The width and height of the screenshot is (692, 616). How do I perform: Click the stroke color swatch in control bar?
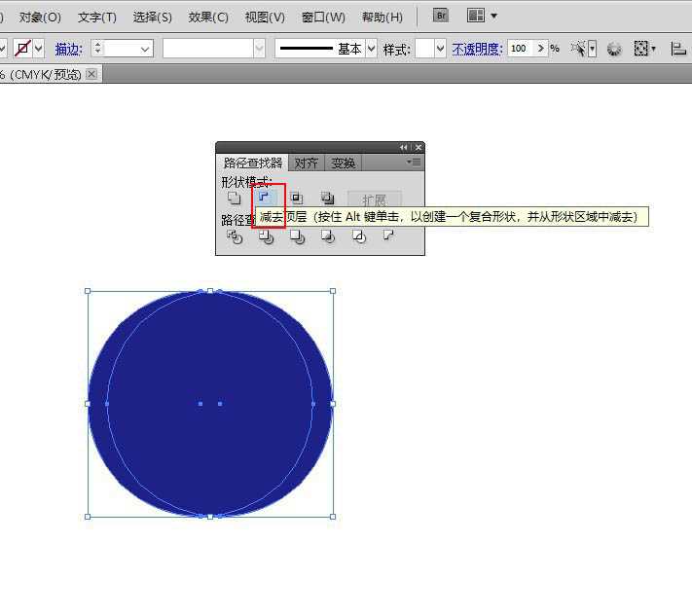pyautogui.click(x=22, y=49)
